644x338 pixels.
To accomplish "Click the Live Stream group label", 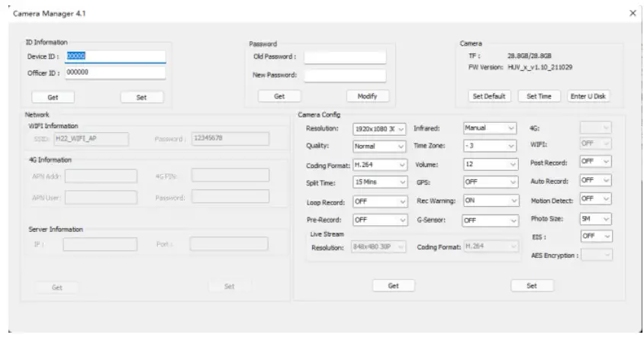I will (x=327, y=234).
